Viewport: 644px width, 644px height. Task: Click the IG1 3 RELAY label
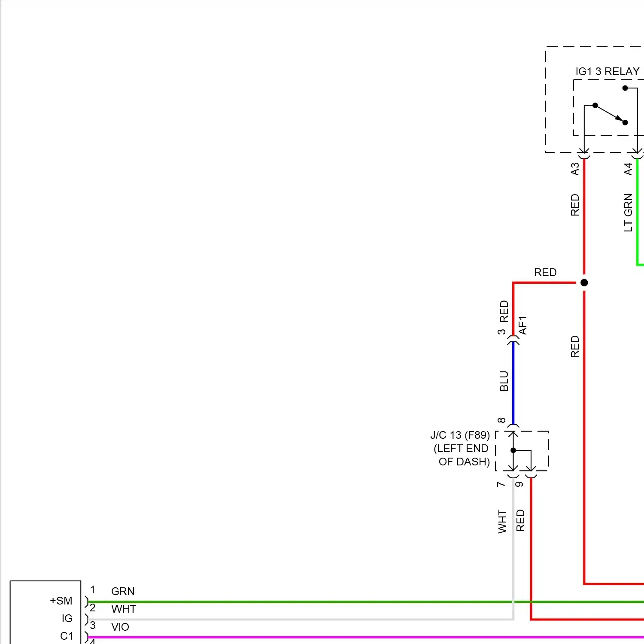607,71
